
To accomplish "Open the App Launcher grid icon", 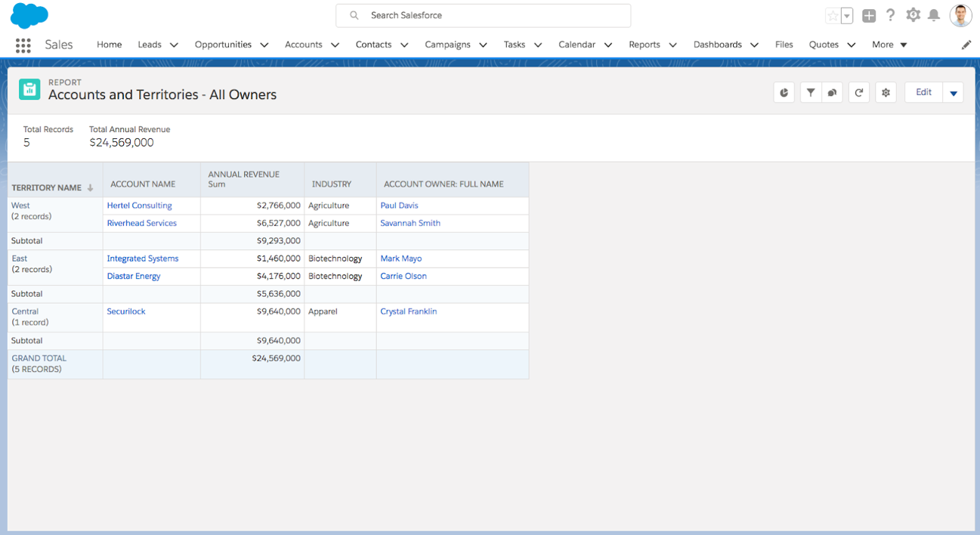I will [23, 45].
